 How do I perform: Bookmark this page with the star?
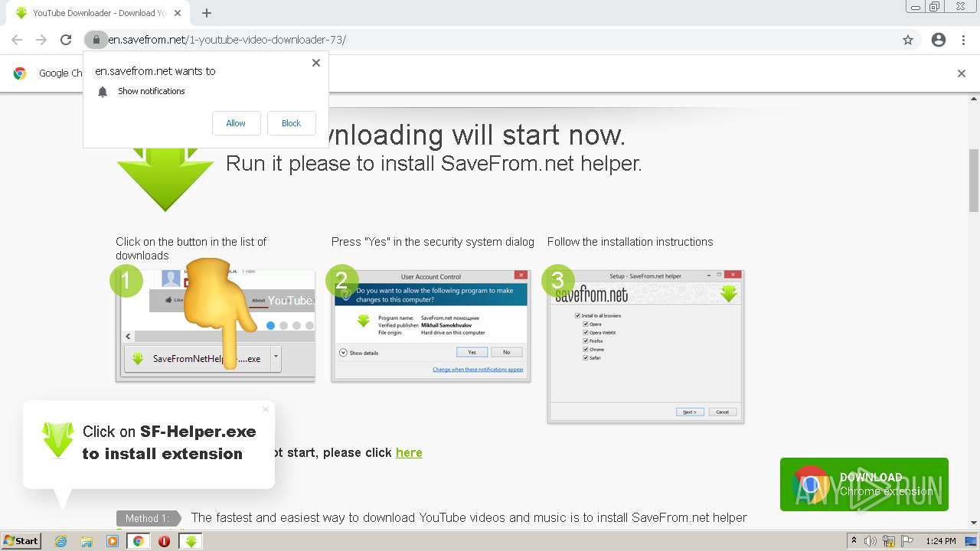[908, 40]
